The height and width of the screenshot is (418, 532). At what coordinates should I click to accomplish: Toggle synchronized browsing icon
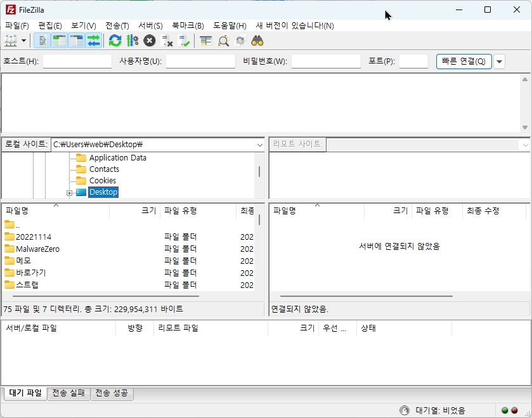(240, 41)
